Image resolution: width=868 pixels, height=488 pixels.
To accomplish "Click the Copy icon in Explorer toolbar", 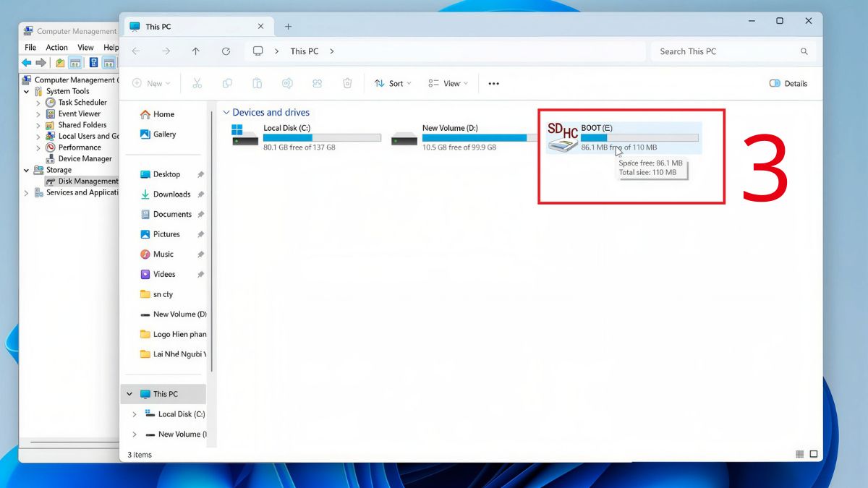I will click(227, 83).
